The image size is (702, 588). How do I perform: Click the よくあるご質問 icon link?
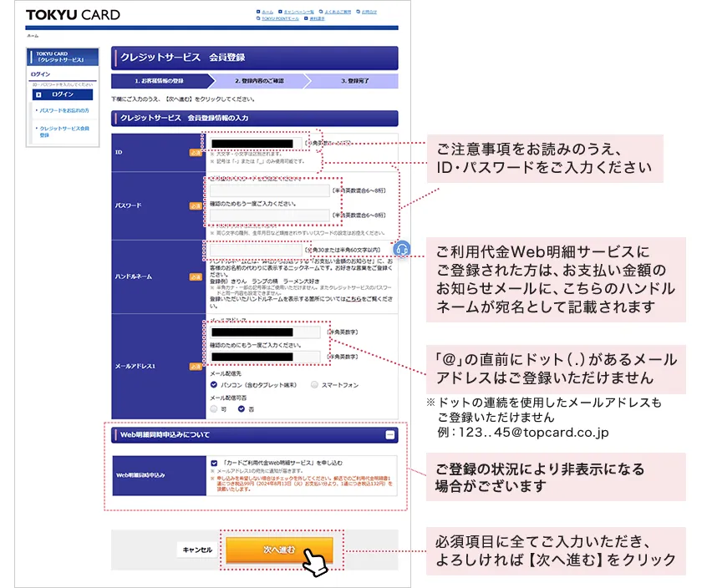coord(321,12)
